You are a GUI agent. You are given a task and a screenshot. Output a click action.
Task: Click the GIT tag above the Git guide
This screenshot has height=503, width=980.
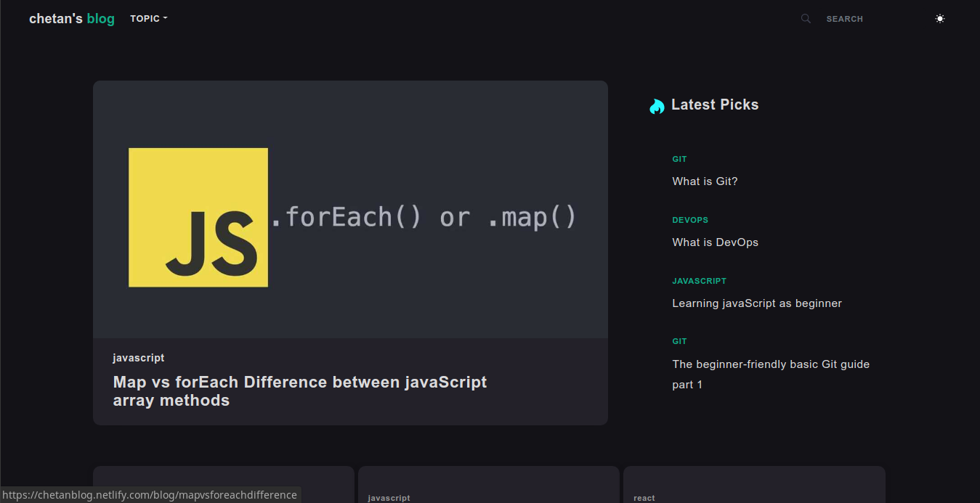pyautogui.click(x=679, y=341)
